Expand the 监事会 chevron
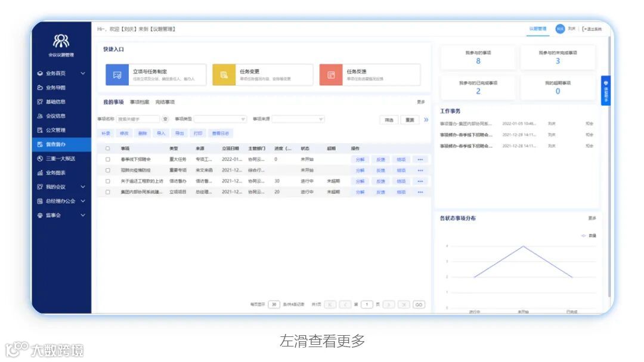Image resolution: width=644 pixels, height=362 pixels. pyautogui.click(x=83, y=215)
